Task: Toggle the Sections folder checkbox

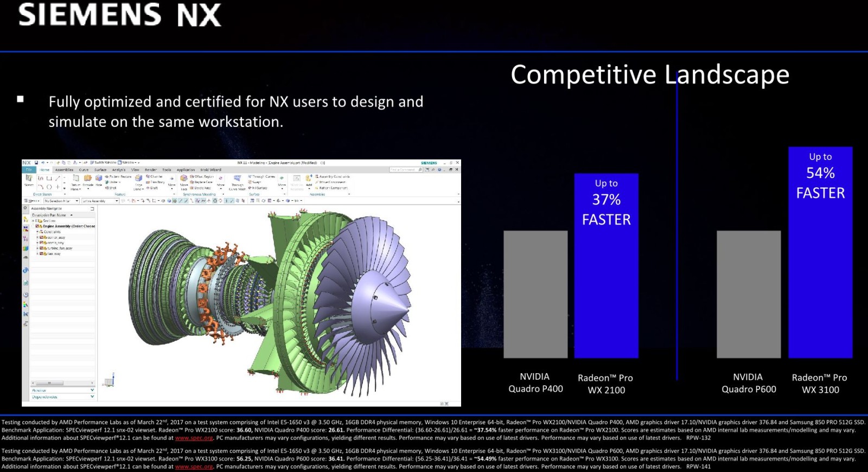Action: point(36,221)
